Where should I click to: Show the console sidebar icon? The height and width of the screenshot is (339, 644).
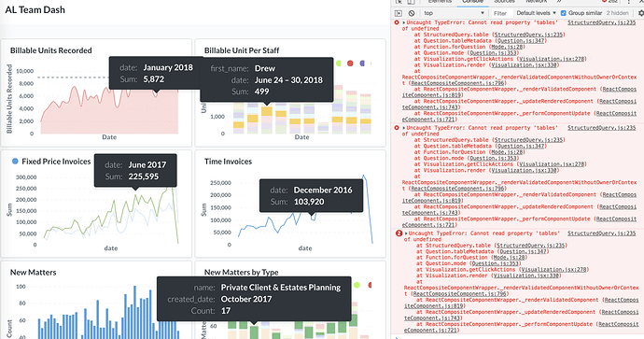pyautogui.click(x=399, y=13)
